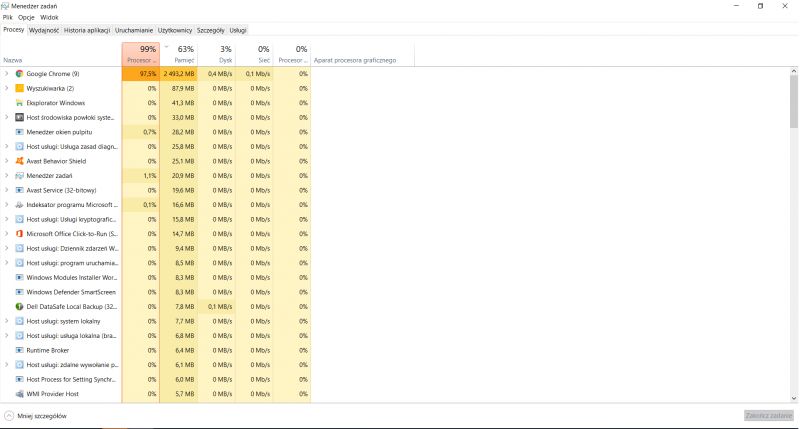
Task: Expand the Google Chrome (9) process group
Action: point(7,74)
